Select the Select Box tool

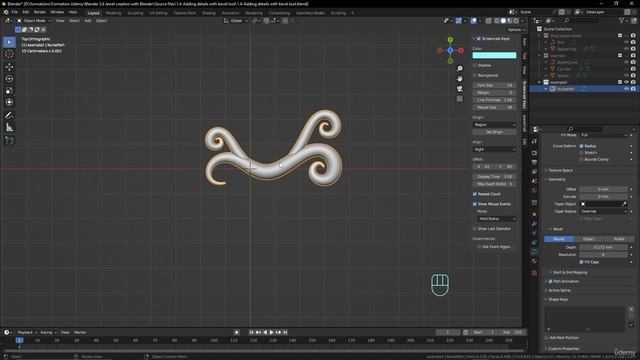pyautogui.click(x=9, y=42)
